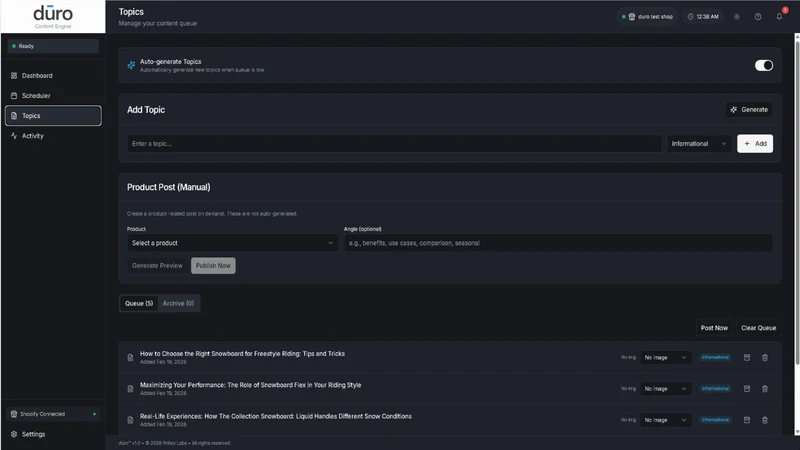Open help via question mark icon
This screenshot has width=800, height=450.
[x=758, y=17]
